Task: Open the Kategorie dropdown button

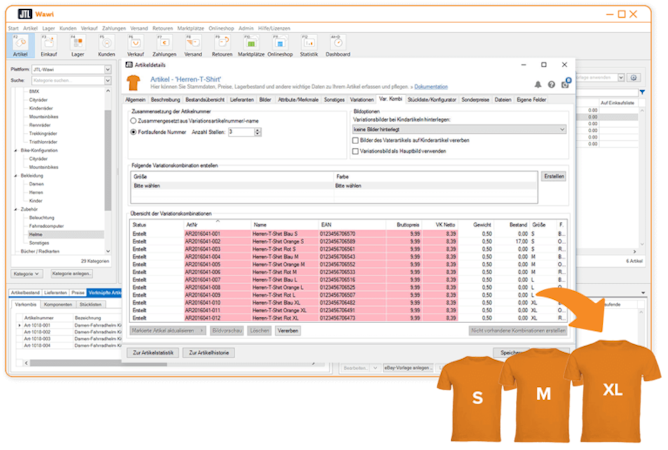Action: 26,274
